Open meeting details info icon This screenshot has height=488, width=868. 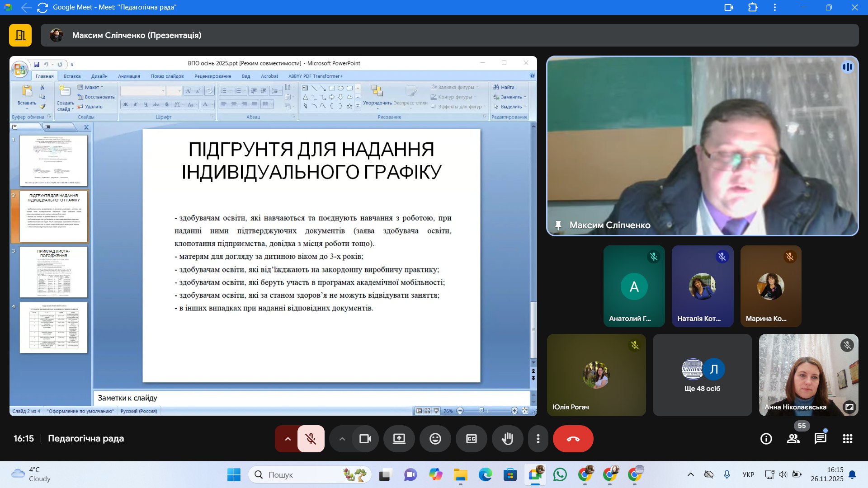click(766, 439)
